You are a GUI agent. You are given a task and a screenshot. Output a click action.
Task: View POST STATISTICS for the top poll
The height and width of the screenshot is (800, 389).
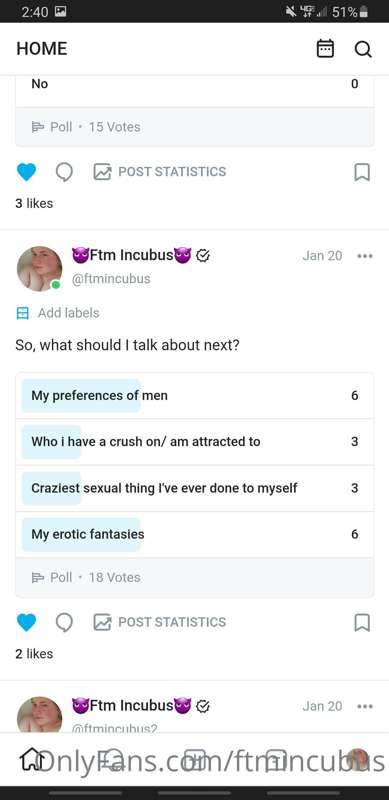(160, 171)
